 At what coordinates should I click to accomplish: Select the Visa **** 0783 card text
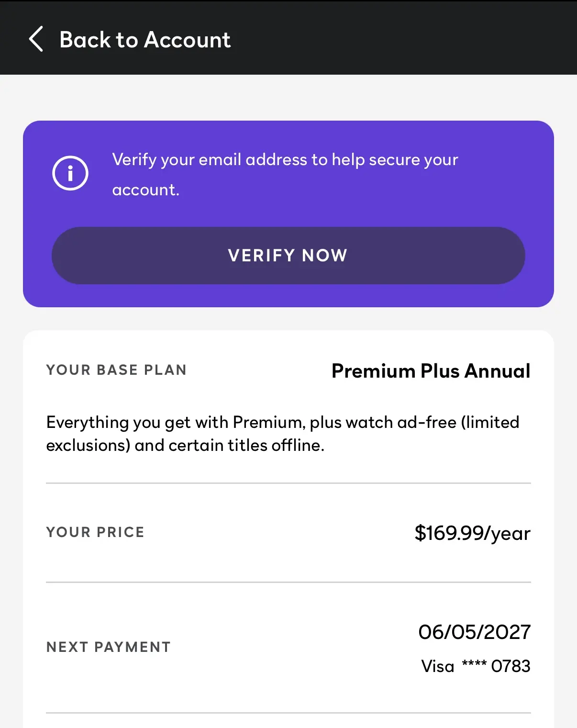[x=476, y=666]
